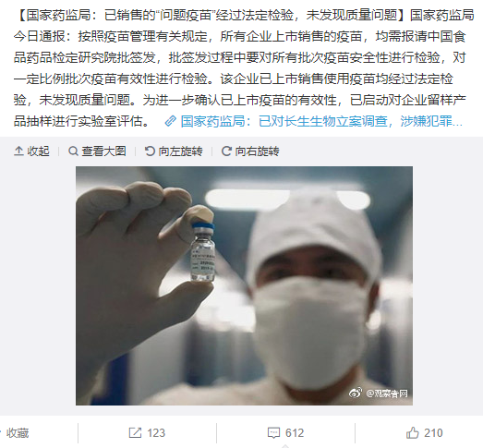Click the thumbs-up like icon

tap(412, 432)
